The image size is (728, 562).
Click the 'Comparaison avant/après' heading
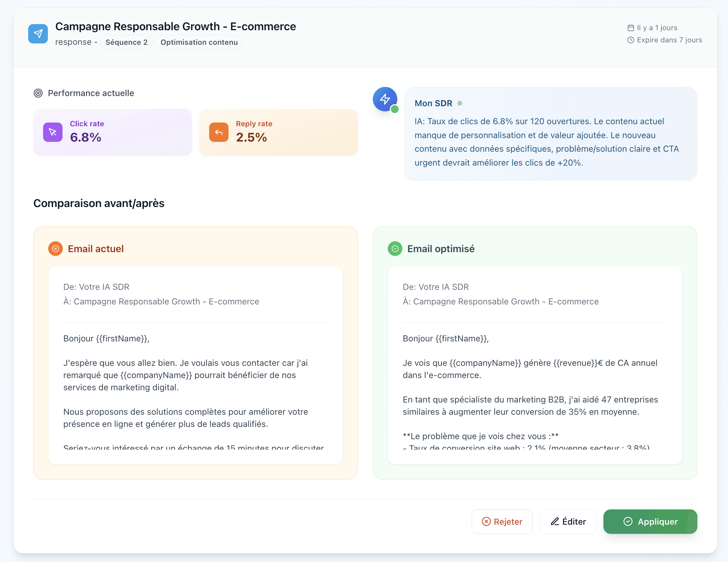tap(99, 203)
